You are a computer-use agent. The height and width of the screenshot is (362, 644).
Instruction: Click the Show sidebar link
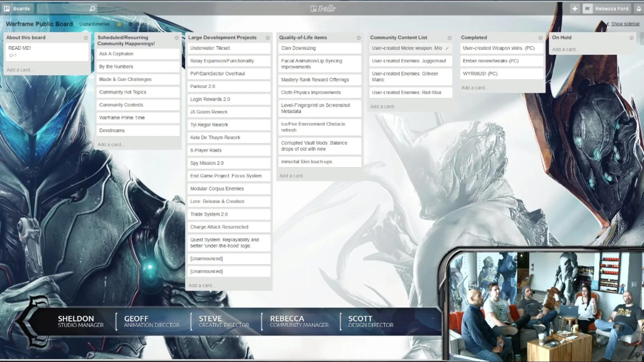(625, 24)
